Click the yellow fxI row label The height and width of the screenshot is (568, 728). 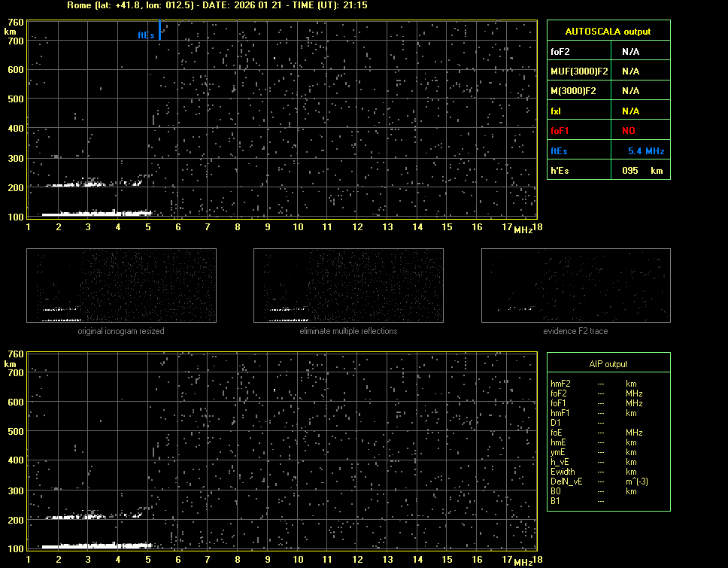557,111
